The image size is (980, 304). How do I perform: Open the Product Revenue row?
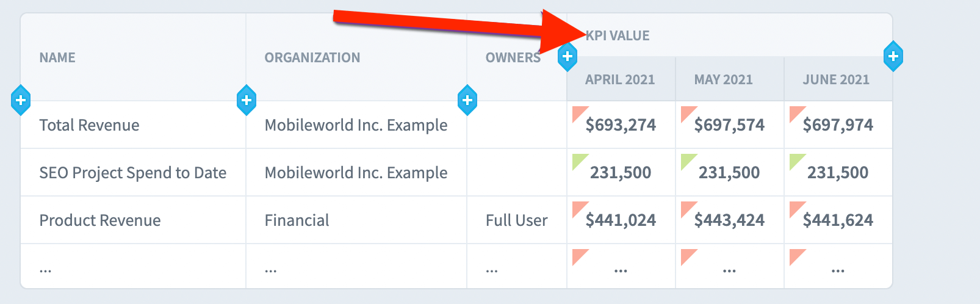[100, 220]
